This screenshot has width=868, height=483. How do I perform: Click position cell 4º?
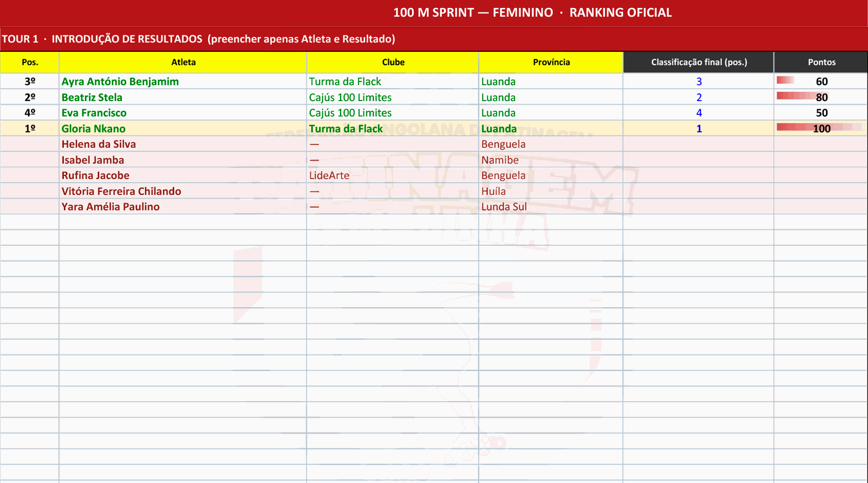pos(29,113)
